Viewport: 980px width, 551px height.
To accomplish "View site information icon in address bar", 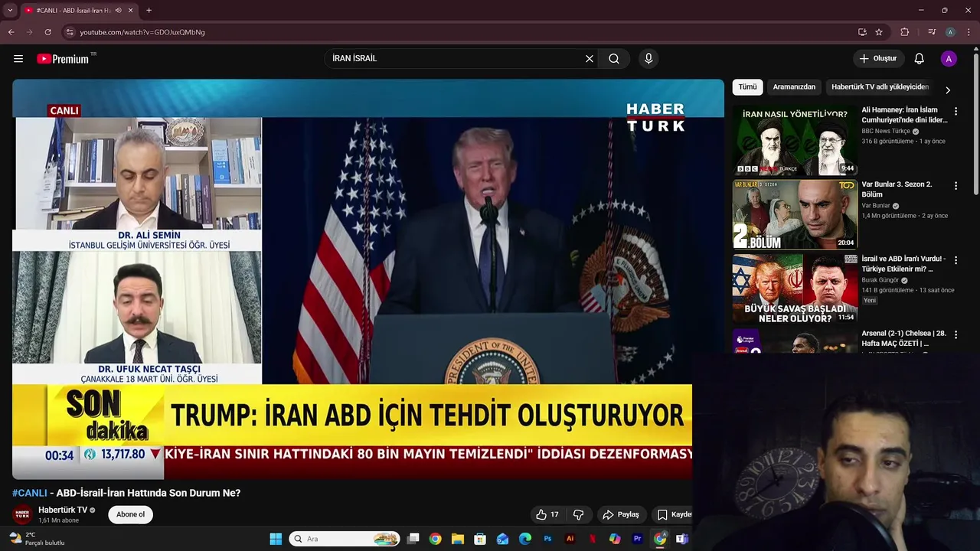I will pyautogui.click(x=70, y=32).
